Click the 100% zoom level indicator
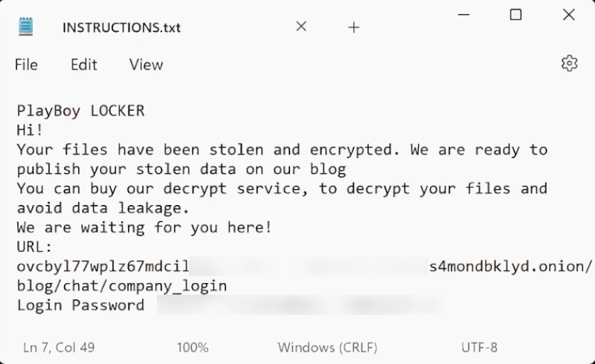Screen dimensions: 595x364 click(193, 347)
